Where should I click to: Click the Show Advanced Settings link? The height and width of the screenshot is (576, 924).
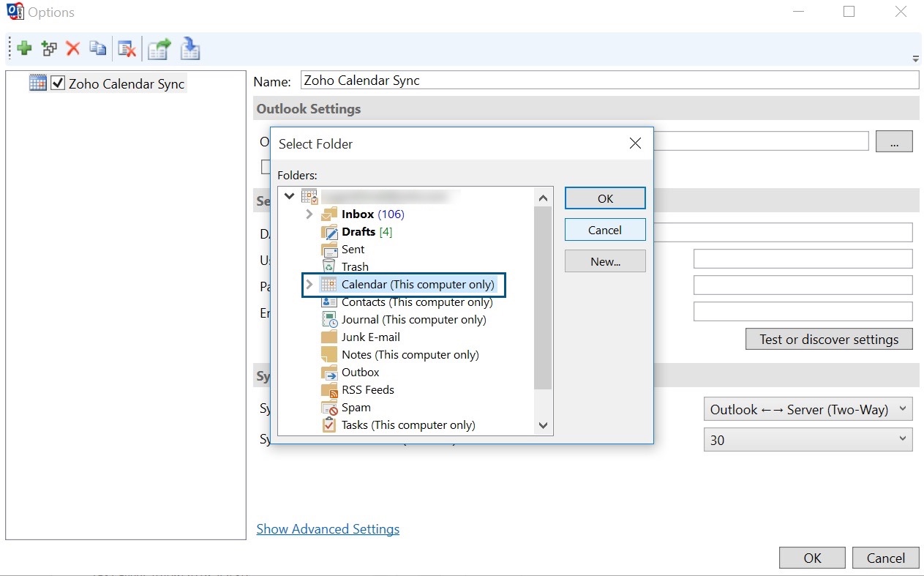tap(328, 529)
